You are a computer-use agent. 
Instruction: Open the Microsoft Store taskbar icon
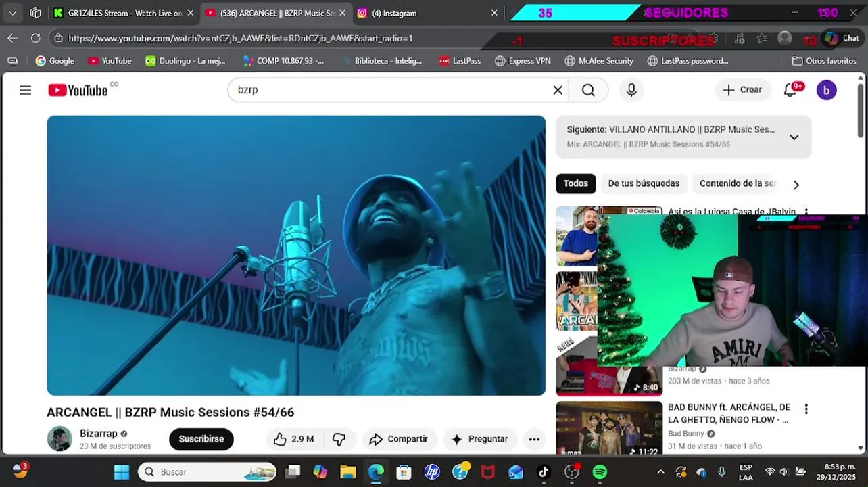click(404, 471)
